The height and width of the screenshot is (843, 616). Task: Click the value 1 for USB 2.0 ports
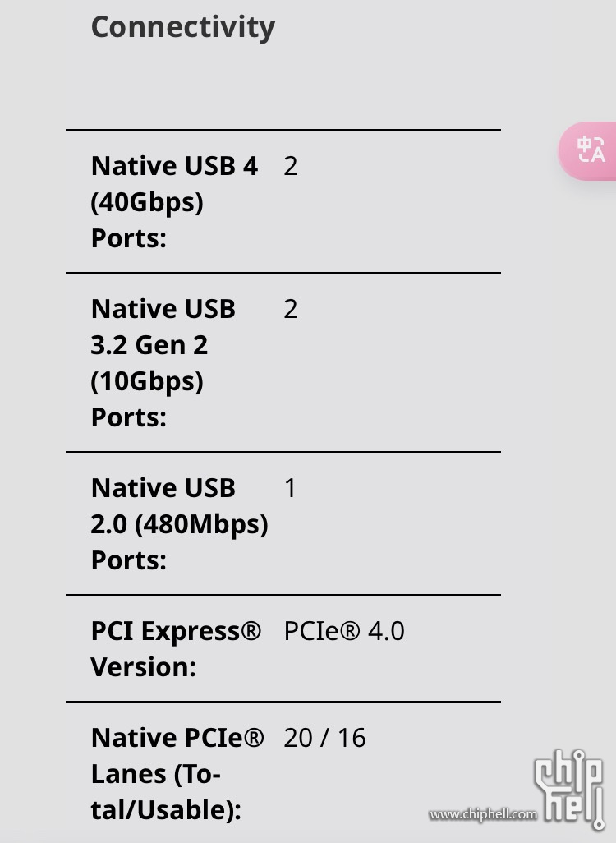coord(290,488)
